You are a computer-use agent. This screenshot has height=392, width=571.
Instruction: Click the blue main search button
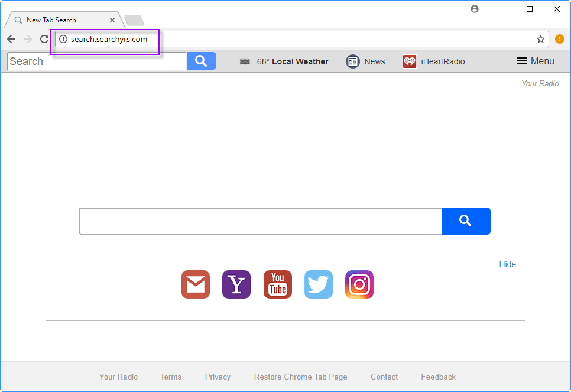tap(466, 221)
